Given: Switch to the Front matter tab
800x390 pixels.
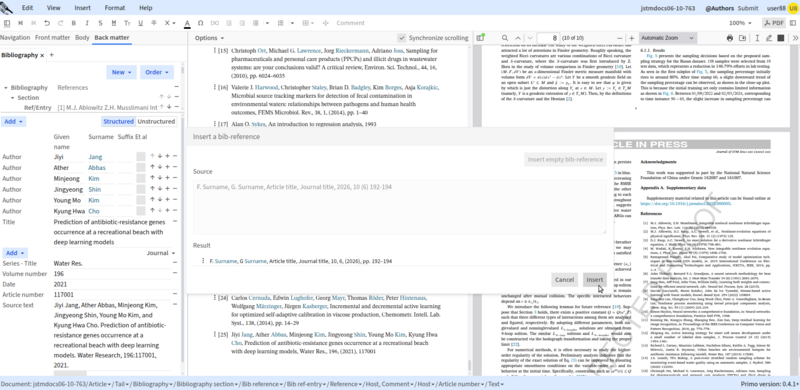Looking at the screenshot, I should click(x=53, y=38).
